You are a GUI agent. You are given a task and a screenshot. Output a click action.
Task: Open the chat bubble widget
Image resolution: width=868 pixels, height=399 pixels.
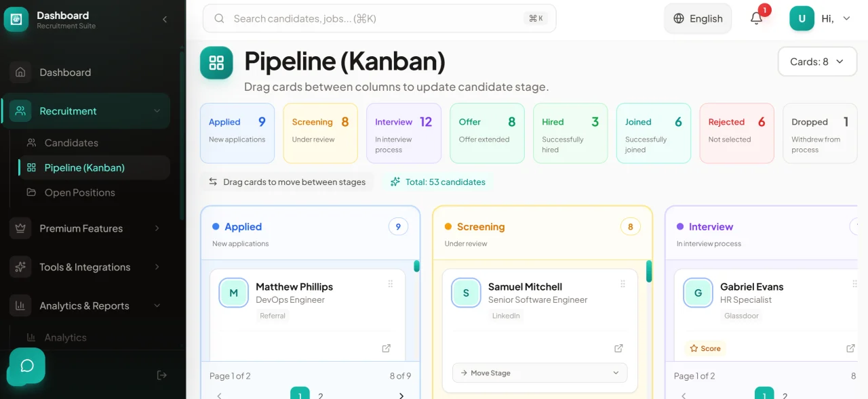pyautogui.click(x=27, y=366)
